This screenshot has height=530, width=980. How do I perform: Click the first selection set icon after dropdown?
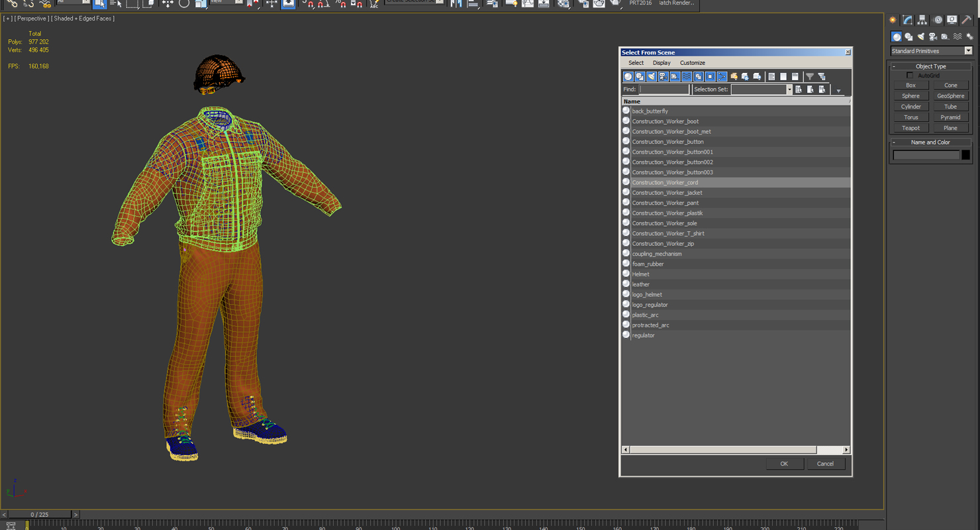pyautogui.click(x=799, y=89)
